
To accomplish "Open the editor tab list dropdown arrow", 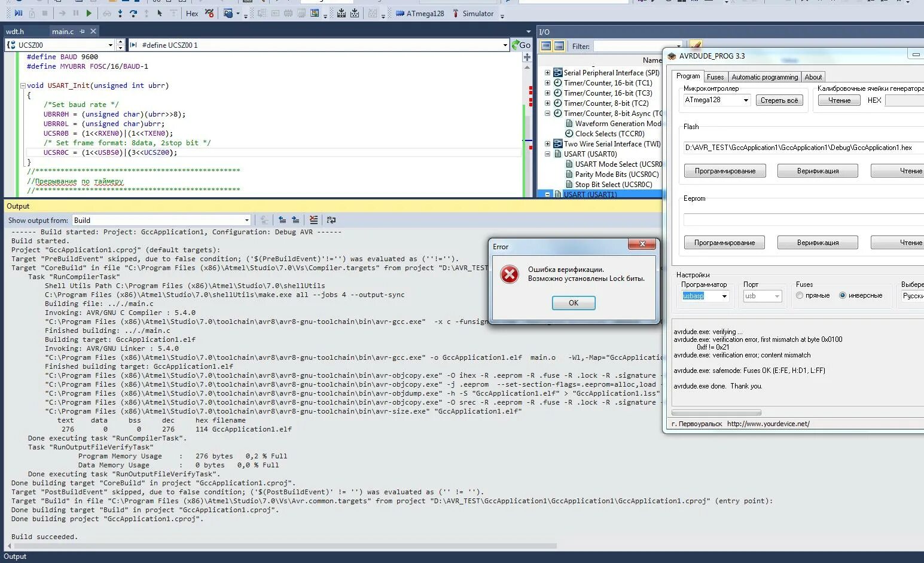I will tap(528, 32).
